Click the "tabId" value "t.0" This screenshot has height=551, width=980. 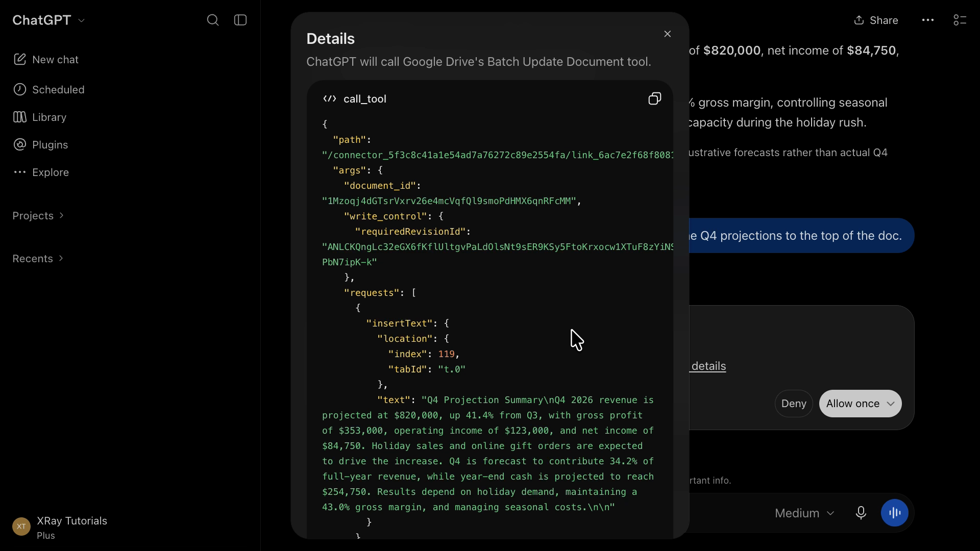coord(452,369)
